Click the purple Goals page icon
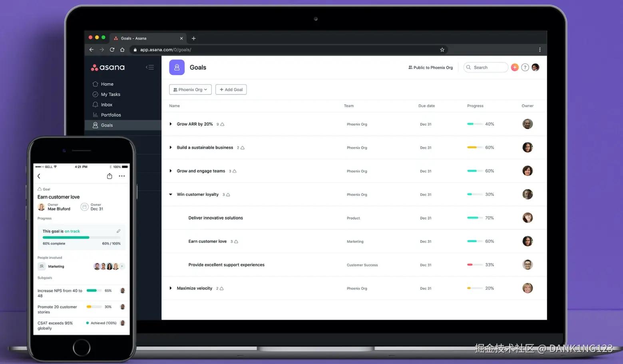This screenshot has width=623, height=364. (177, 68)
